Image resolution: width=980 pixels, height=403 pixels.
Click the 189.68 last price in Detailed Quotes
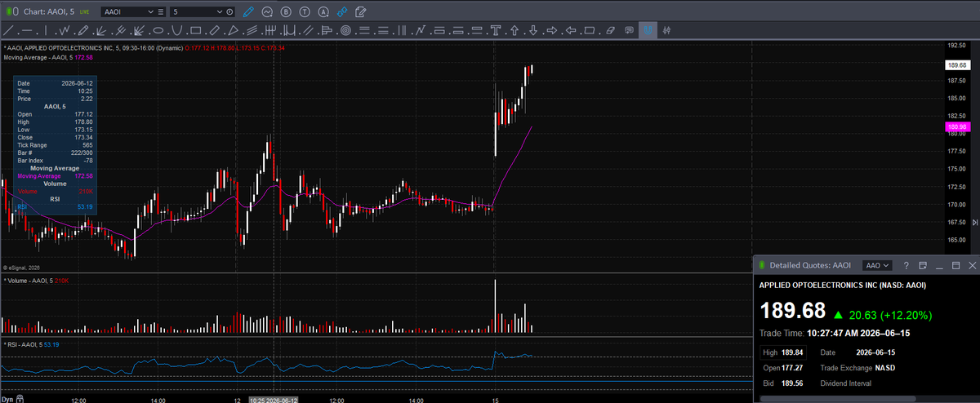click(792, 311)
